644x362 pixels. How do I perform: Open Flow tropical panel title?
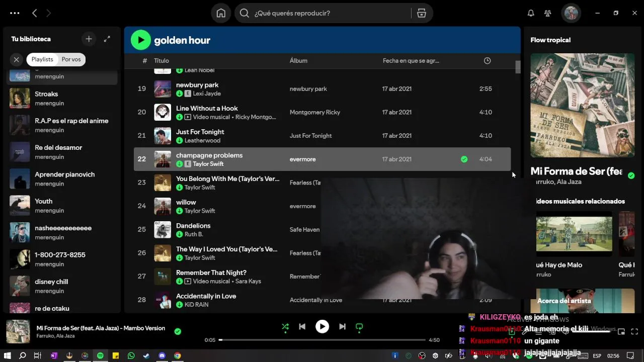tap(550, 40)
